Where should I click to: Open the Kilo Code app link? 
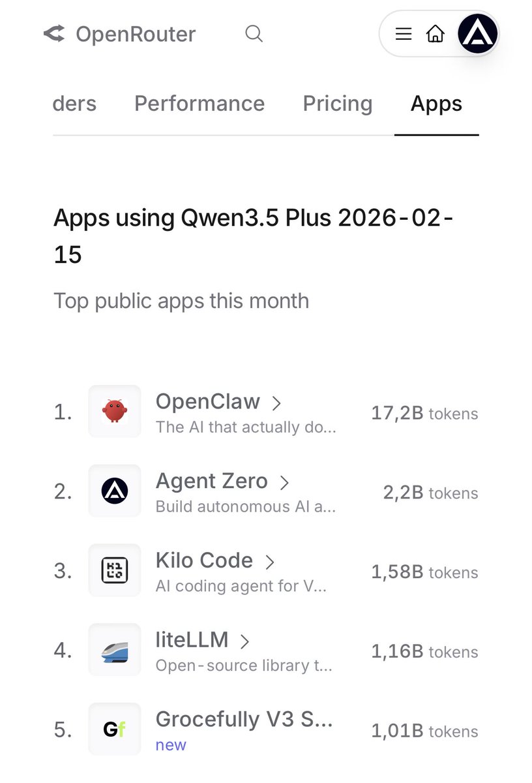[204, 560]
